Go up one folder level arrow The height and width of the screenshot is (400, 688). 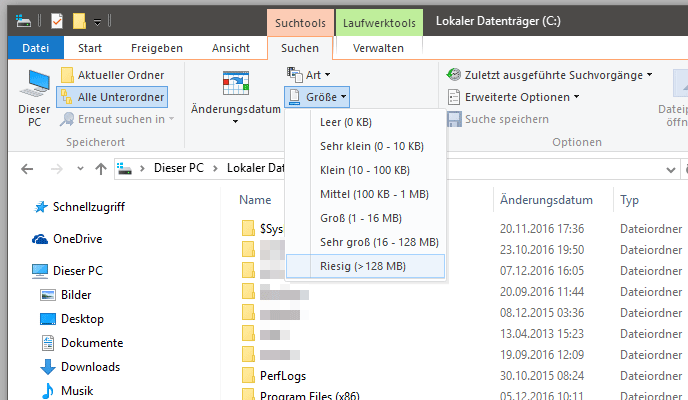tap(100, 168)
